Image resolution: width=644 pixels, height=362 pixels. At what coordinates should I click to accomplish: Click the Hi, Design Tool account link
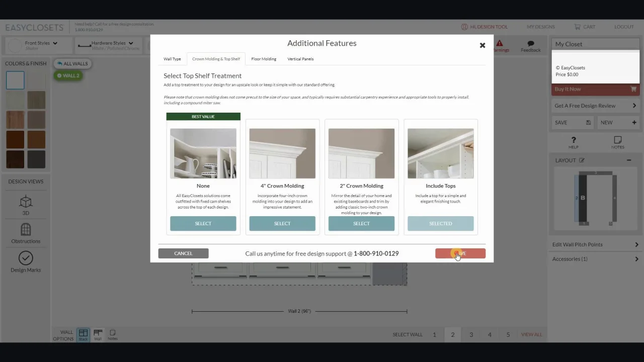point(485,27)
